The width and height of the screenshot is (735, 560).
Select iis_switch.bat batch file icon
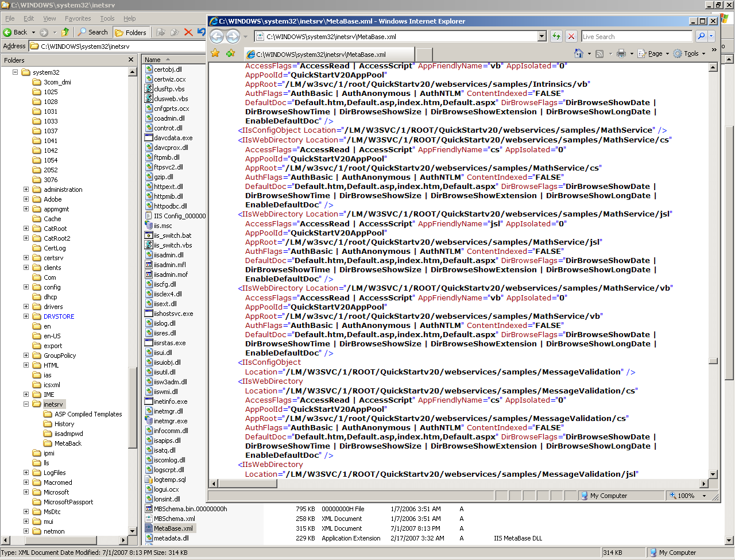pyautogui.click(x=149, y=235)
